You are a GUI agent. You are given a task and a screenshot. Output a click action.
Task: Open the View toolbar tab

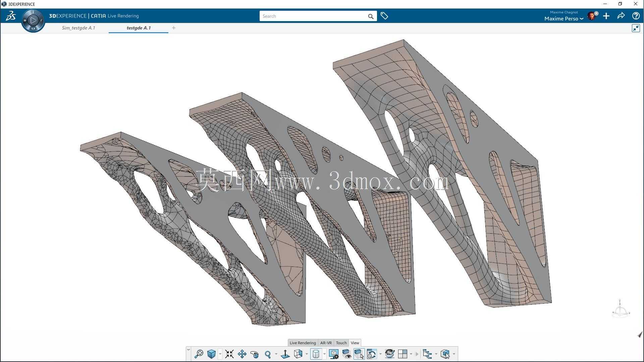(x=355, y=343)
